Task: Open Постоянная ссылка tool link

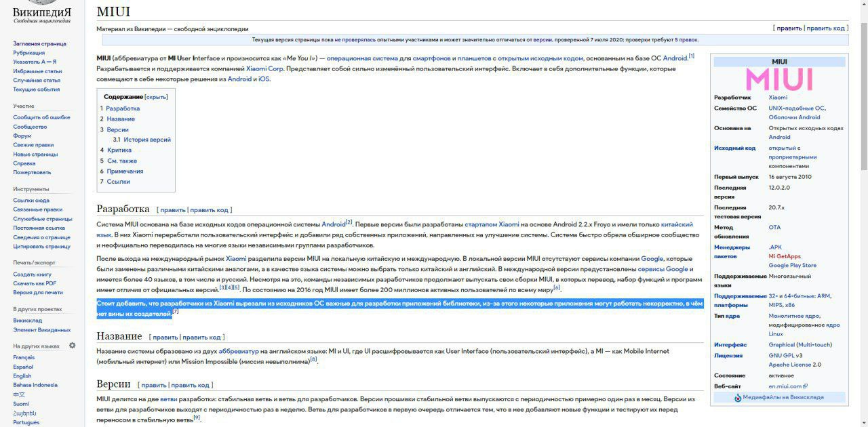Action: (x=39, y=228)
